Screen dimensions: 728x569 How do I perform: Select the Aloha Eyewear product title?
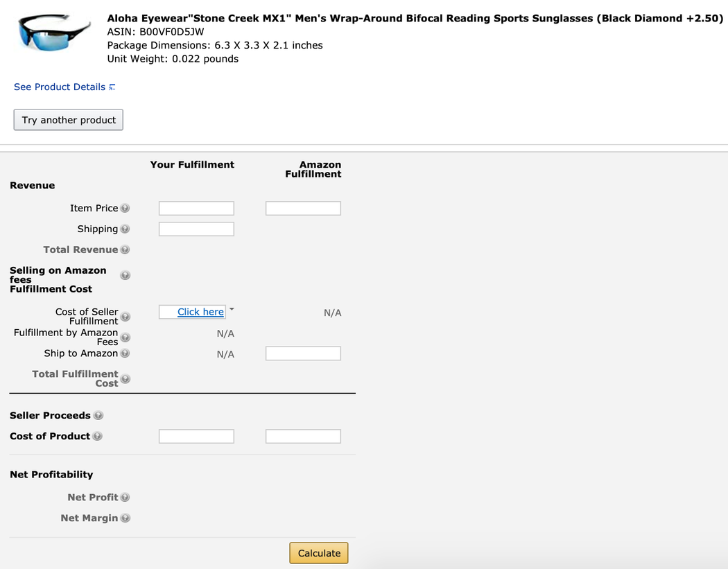point(415,19)
